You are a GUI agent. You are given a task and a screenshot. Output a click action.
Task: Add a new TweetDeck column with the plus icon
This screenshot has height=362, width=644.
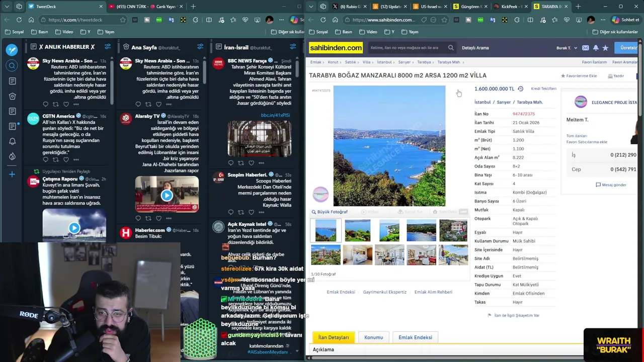coord(12,174)
